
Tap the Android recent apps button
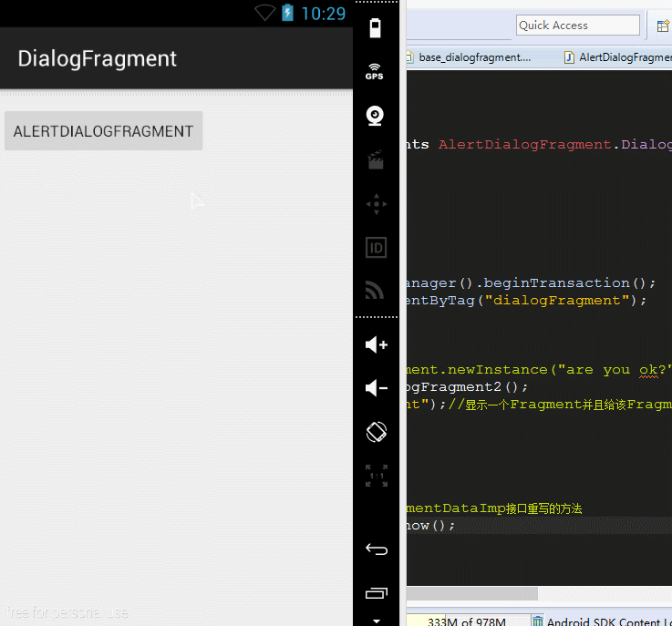pos(377,593)
